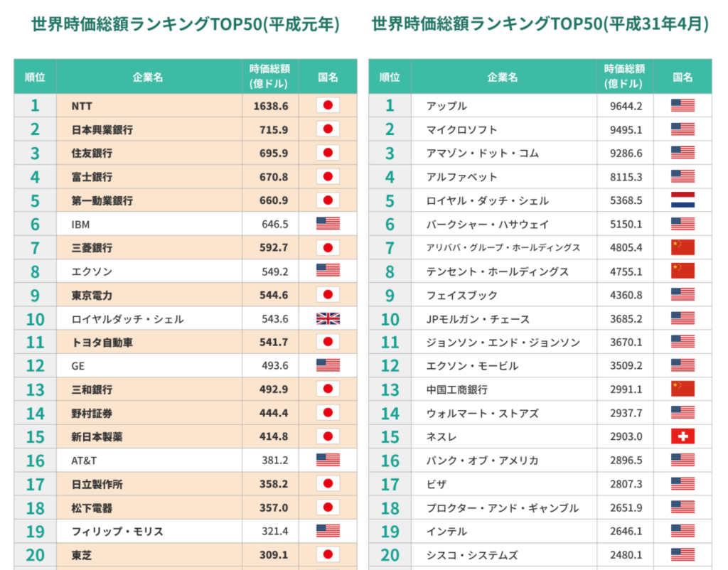Click the company name エクソン・モービル
Image resolution: width=728 pixels, height=570 pixels.
click(x=472, y=366)
